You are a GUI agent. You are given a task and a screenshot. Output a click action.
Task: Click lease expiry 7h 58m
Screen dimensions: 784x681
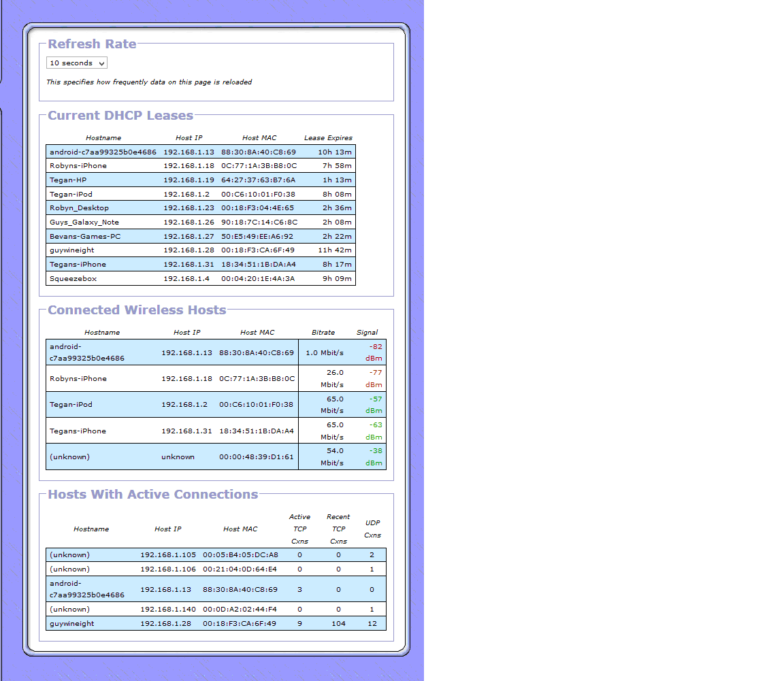(337, 166)
